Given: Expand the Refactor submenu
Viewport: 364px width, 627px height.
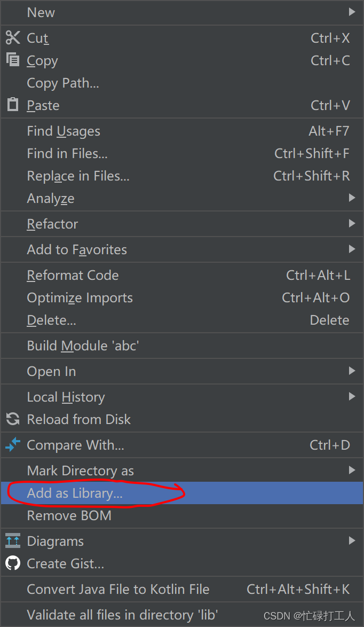Looking at the screenshot, I should pyautogui.click(x=352, y=224).
